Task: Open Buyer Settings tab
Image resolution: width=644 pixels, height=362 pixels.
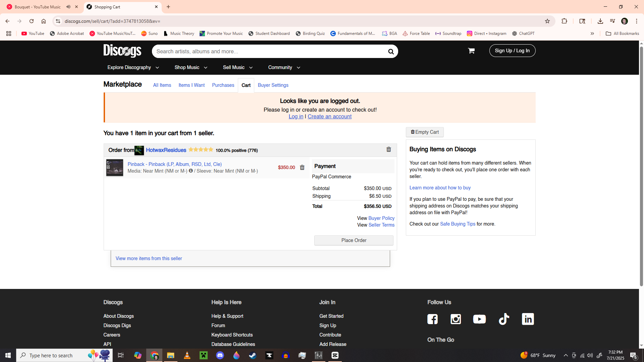Action: click(273, 85)
